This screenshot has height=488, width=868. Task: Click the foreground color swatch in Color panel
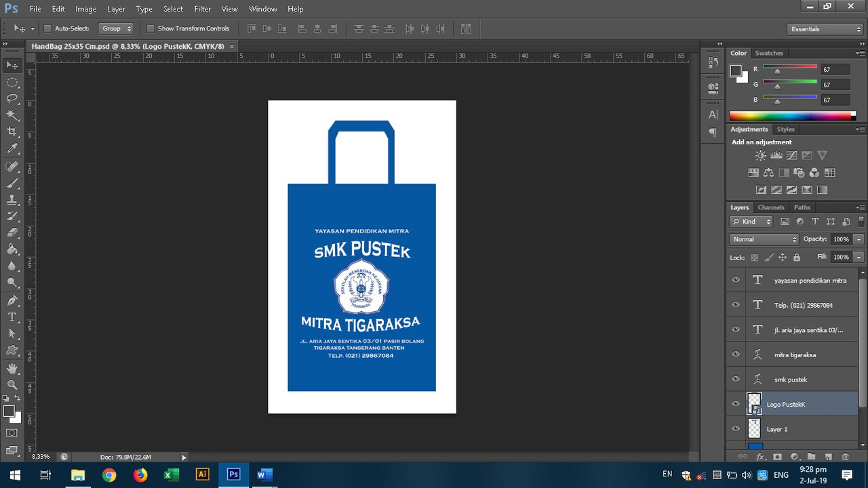736,70
